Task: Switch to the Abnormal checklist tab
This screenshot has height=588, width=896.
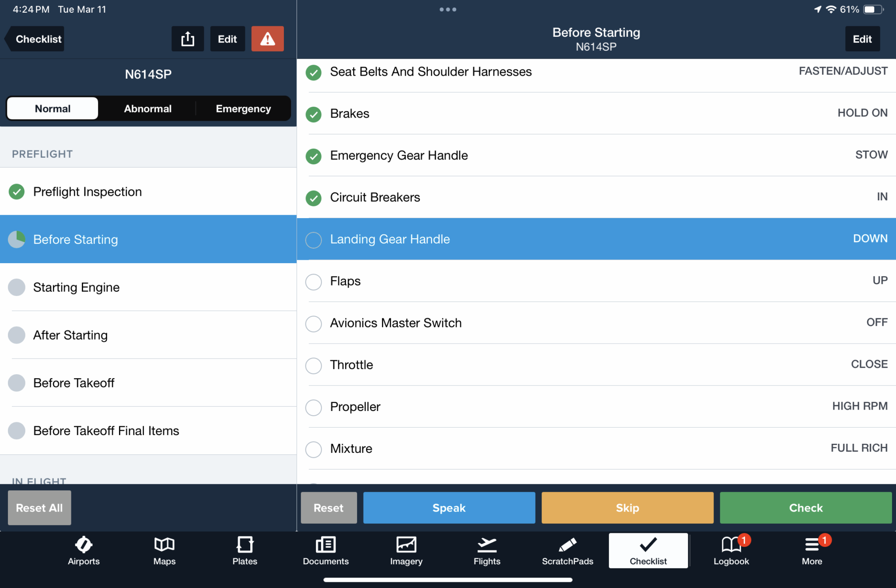Action: pos(148,108)
